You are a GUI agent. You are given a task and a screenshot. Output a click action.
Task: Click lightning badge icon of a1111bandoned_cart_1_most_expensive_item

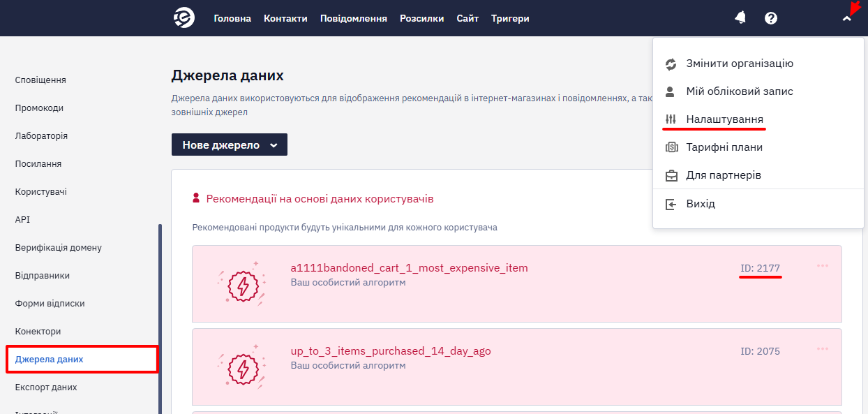click(x=244, y=285)
